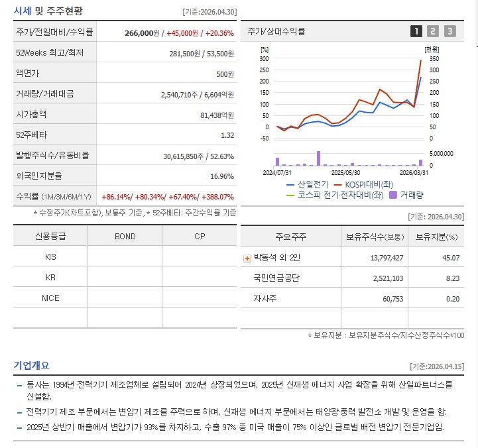
Task: Click 30,615,850주 / 52.63% value
Action: (198, 156)
